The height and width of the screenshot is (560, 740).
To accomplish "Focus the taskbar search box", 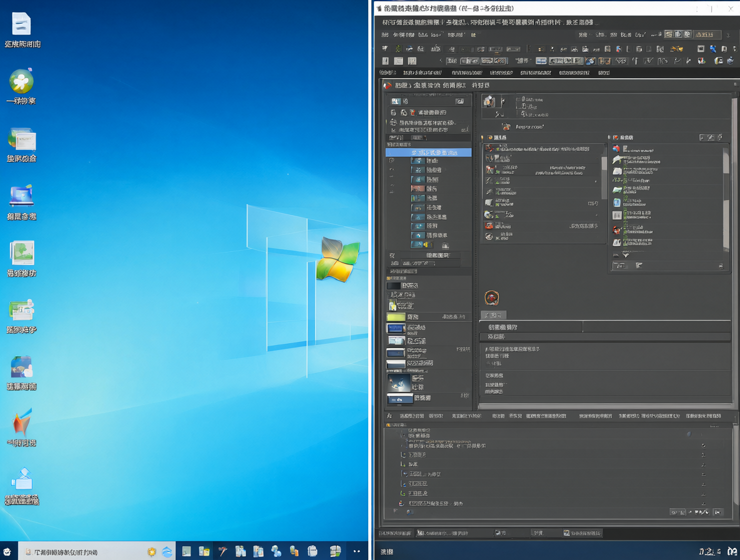I will point(96,551).
